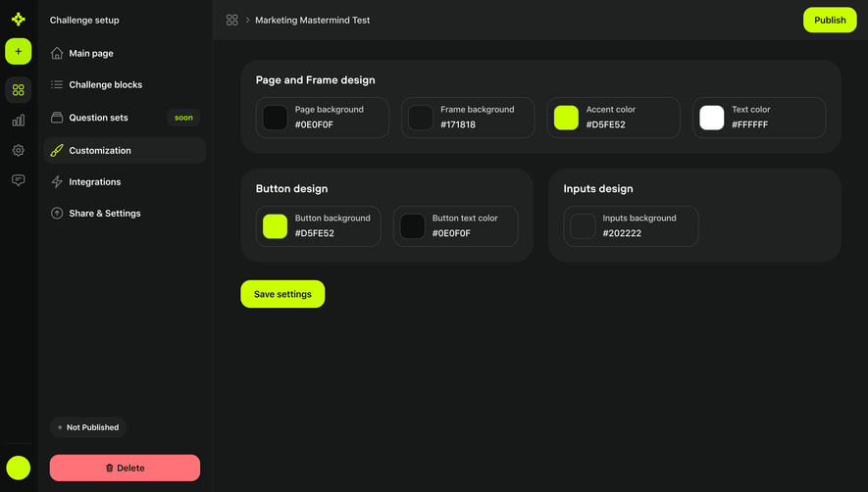Edit Button background hex value
This screenshot has height=492, width=868.
click(x=315, y=233)
